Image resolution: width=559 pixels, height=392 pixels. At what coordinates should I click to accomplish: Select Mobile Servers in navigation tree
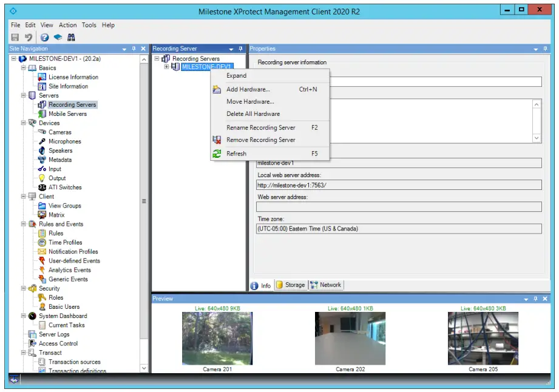pos(67,114)
